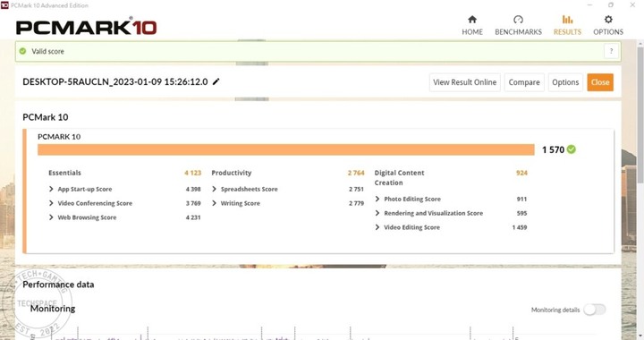Expand Photo Editing Score details
Viewport: 644px width, 340px height.
(x=377, y=199)
